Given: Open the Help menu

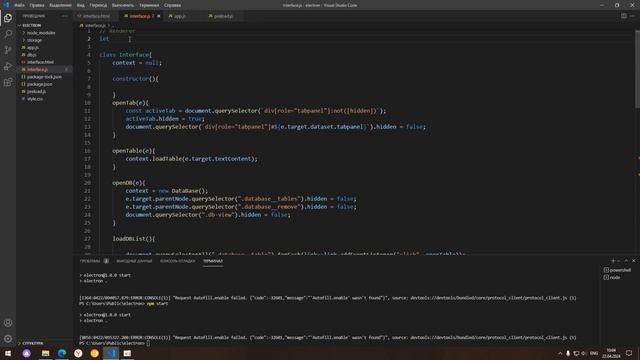Looking at the screenshot, I should tap(173, 5).
